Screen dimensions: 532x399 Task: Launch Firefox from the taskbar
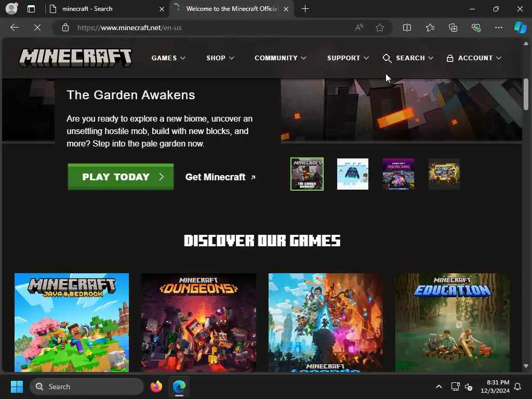156,387
